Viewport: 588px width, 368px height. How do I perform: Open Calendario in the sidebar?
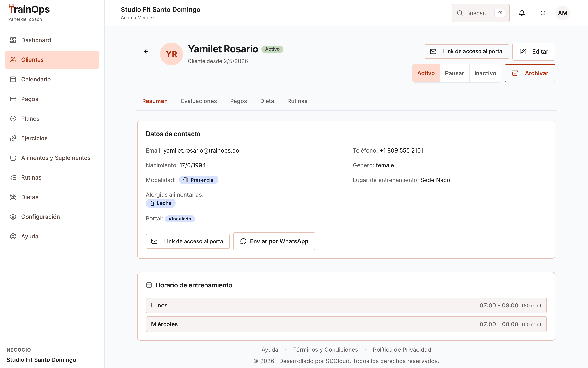(52, 79)
